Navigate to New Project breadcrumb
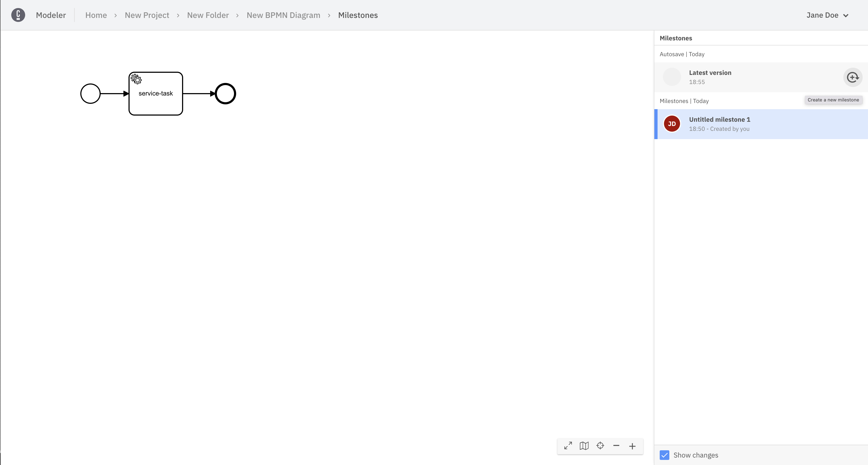The width and height of the screenshot is (868, 465). point(147,15)
